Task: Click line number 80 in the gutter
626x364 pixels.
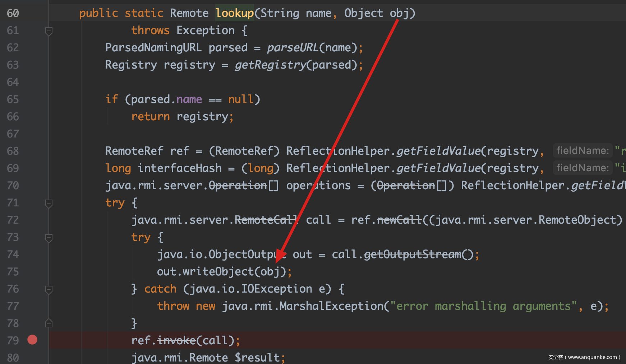Action: 13,358
